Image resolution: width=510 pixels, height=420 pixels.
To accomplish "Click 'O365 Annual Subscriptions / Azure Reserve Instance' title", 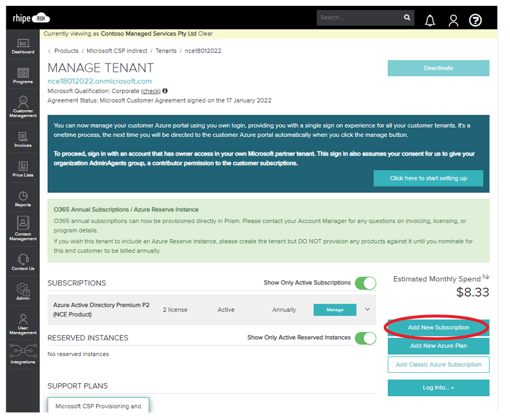I will point(126,210).
